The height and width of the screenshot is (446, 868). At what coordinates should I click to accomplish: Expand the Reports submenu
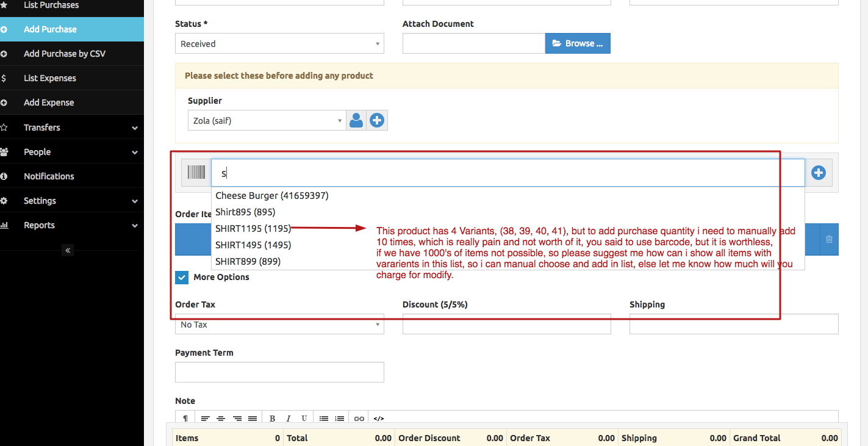tap(72, 225)
